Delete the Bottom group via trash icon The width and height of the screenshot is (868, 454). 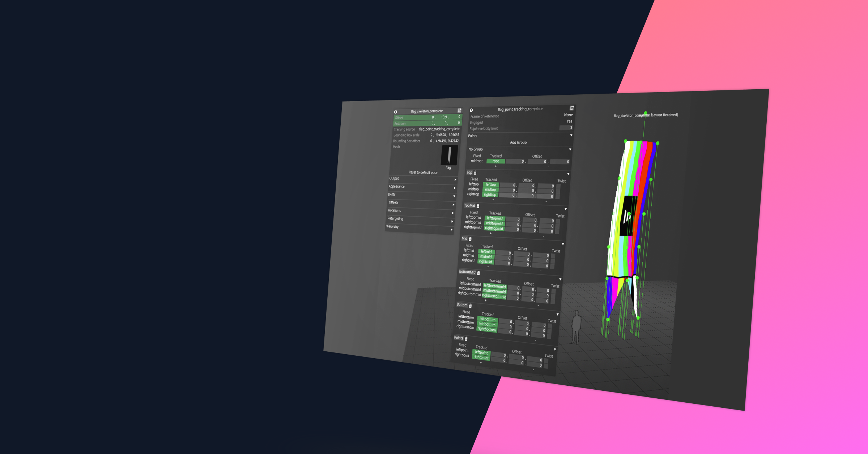[x=470, y=306]
